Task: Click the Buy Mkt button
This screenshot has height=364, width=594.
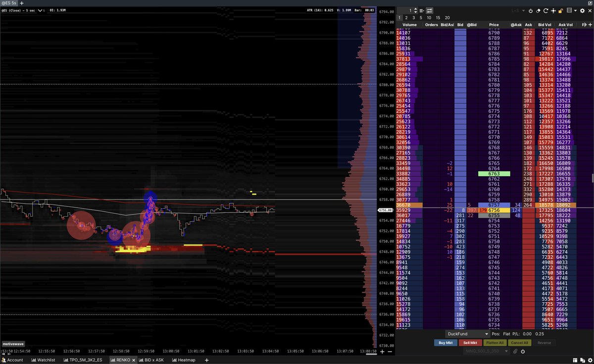Action: [446, 343]
